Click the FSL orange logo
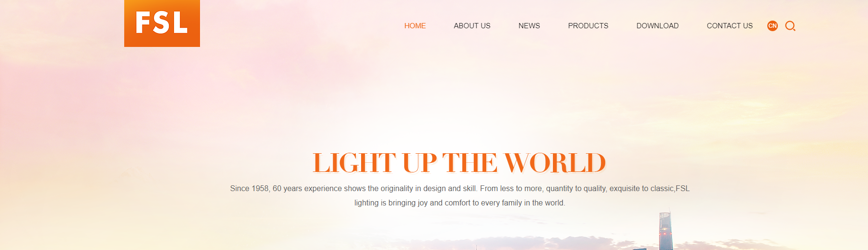868x250 pixels. click(162, 23)
